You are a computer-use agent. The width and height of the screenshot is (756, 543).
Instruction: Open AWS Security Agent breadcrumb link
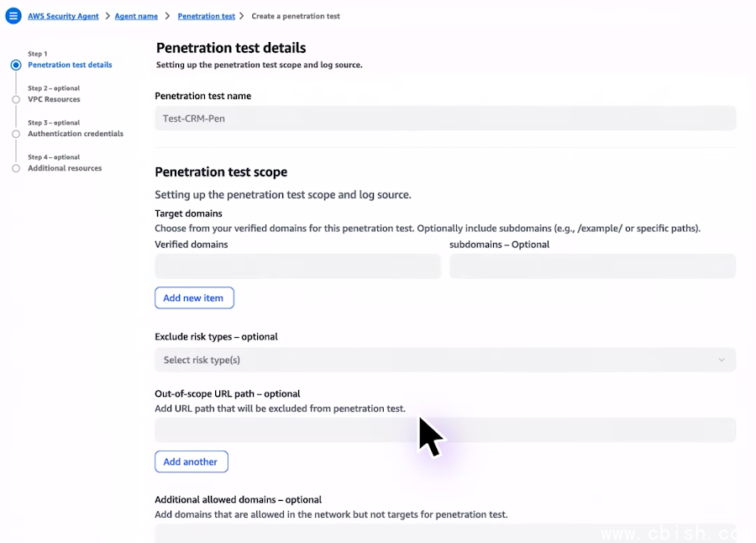coord(63,16)
